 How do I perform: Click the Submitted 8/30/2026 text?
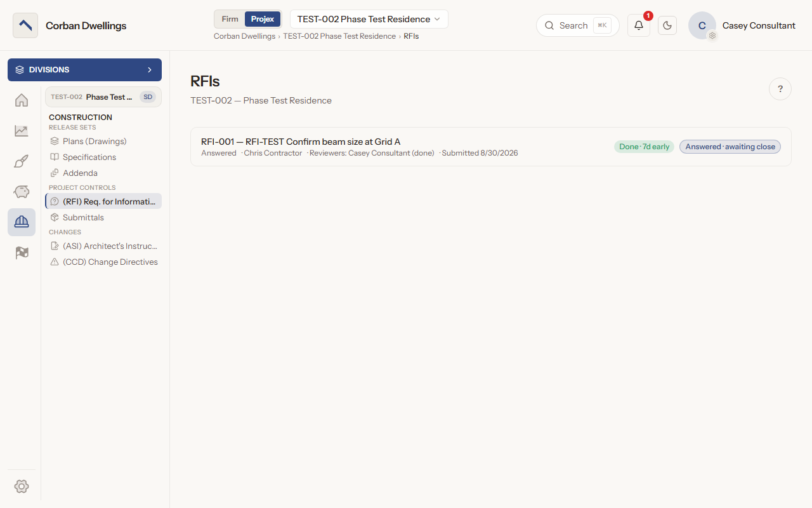coord(480,153)
